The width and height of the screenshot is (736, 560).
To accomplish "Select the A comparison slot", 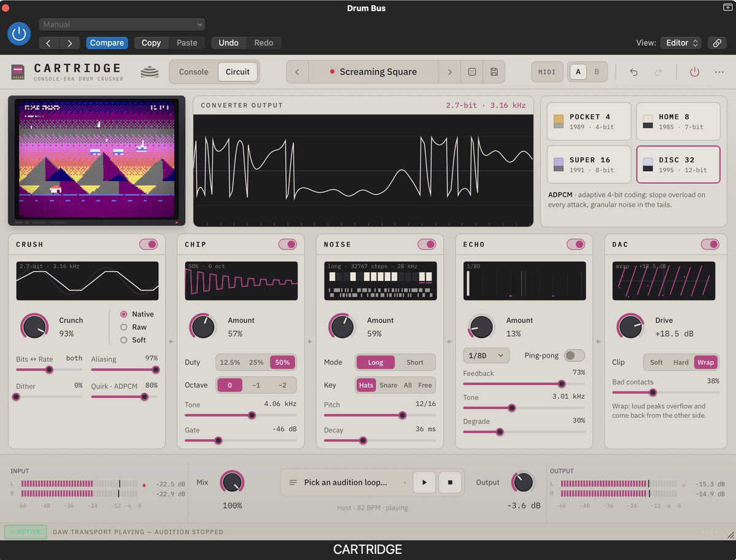I will click(x=577, y=72).
